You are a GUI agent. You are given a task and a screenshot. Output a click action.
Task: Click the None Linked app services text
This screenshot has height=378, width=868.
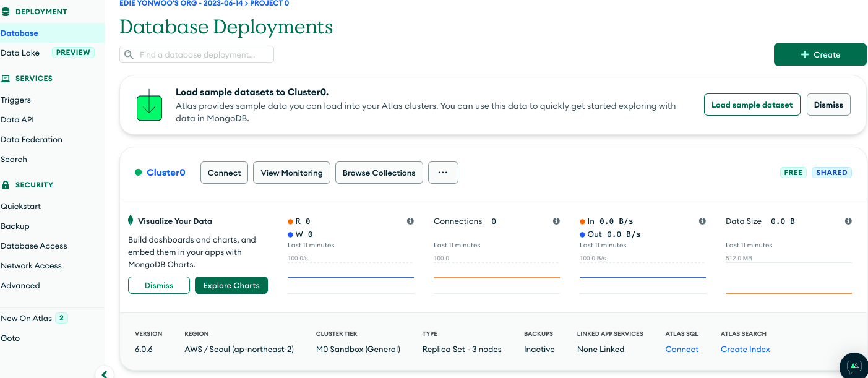[601, 349]
